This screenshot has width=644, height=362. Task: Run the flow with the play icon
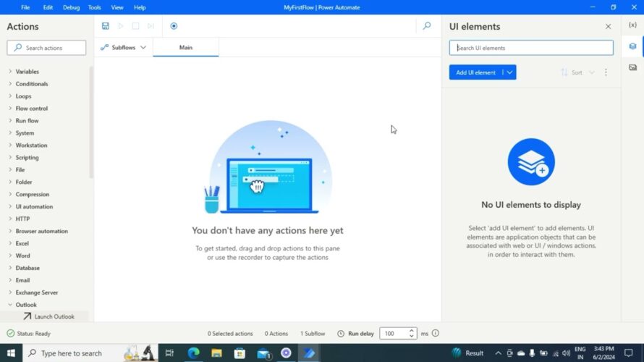click(121, 26)
